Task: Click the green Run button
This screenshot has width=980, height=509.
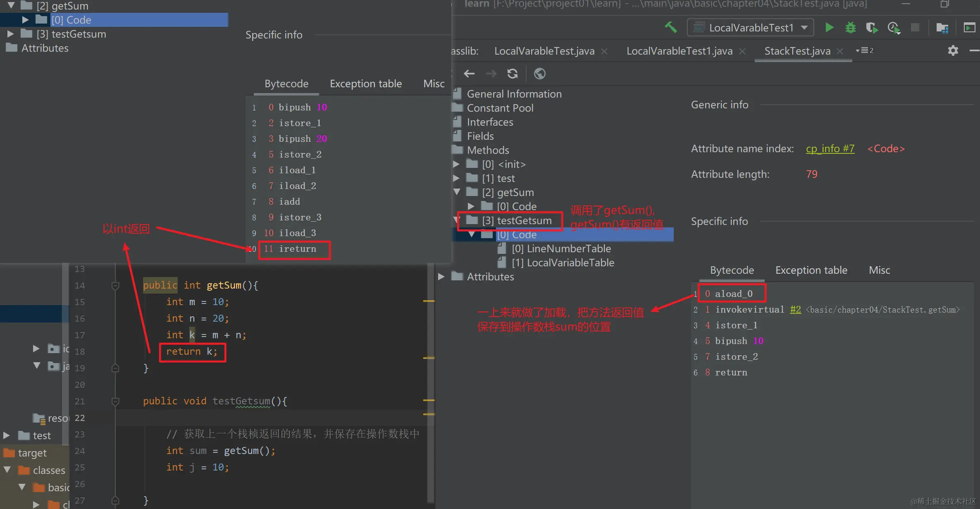Action: tap(829, 28)
